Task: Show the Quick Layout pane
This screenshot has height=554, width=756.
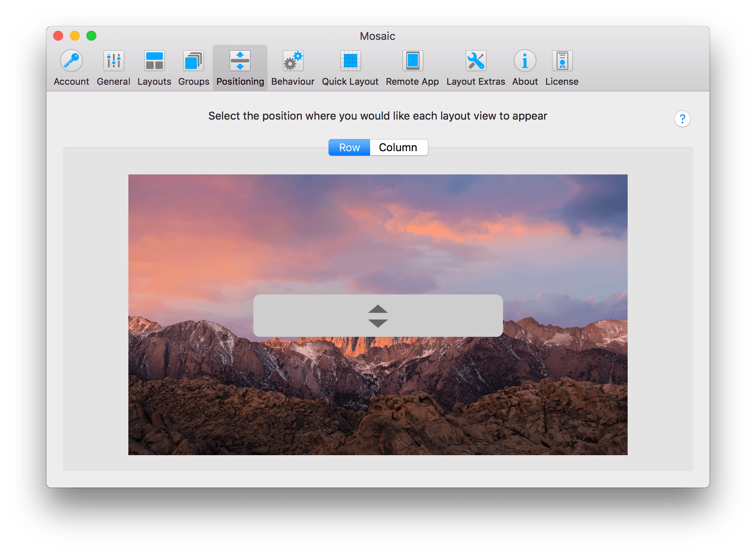Action: [350, 68]
